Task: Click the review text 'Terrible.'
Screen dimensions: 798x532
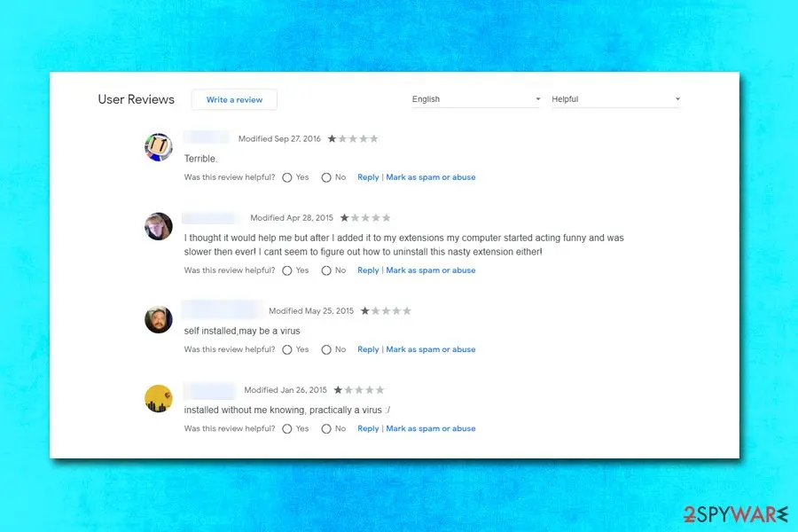Action: pyautogui.click(x=200, y=159)
